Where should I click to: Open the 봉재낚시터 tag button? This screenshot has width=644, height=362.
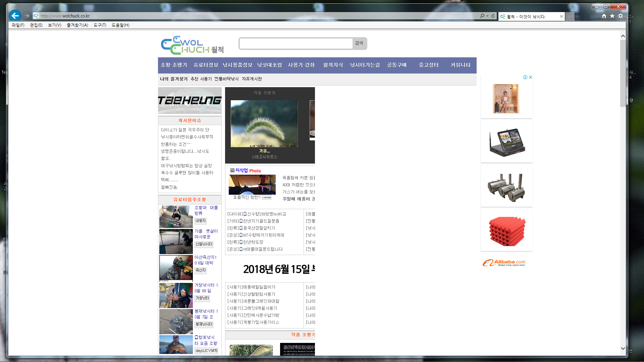(x=204, y=324)
